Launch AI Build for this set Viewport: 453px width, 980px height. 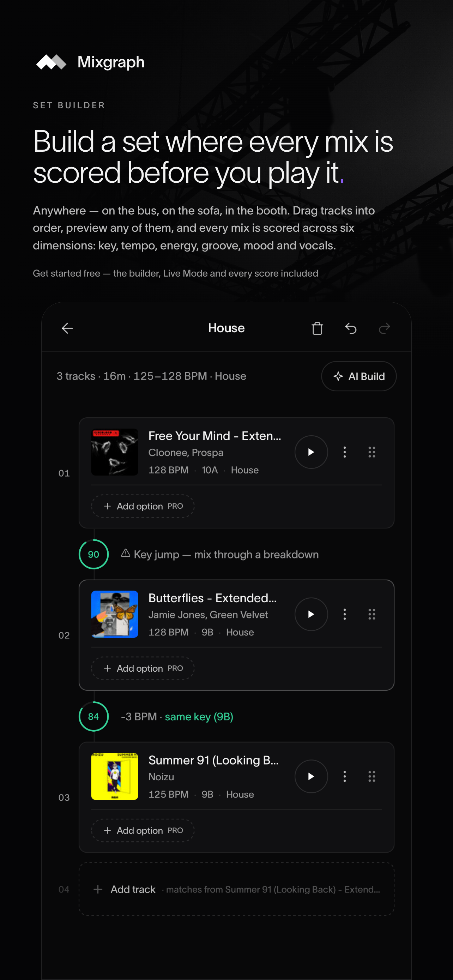[359, 376]
